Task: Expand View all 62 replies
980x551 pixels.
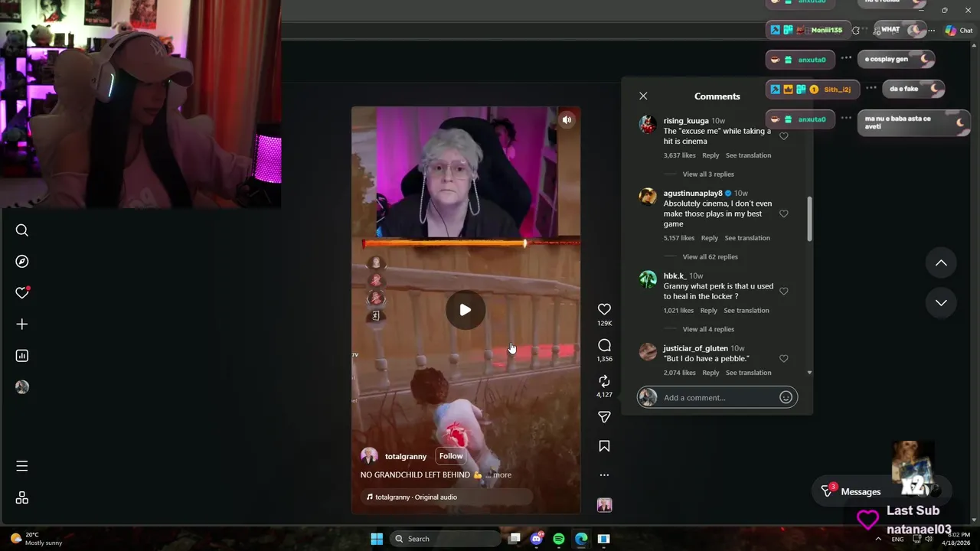Action: [710, 257]
